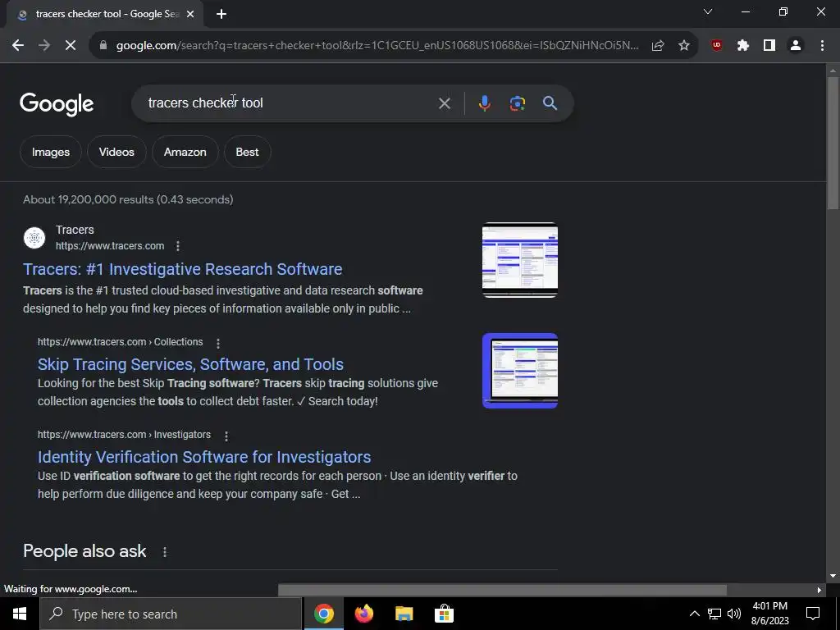Filter results by Images
Image resolution: width=840 pixels, height=630 pixels.
(51, 152)
